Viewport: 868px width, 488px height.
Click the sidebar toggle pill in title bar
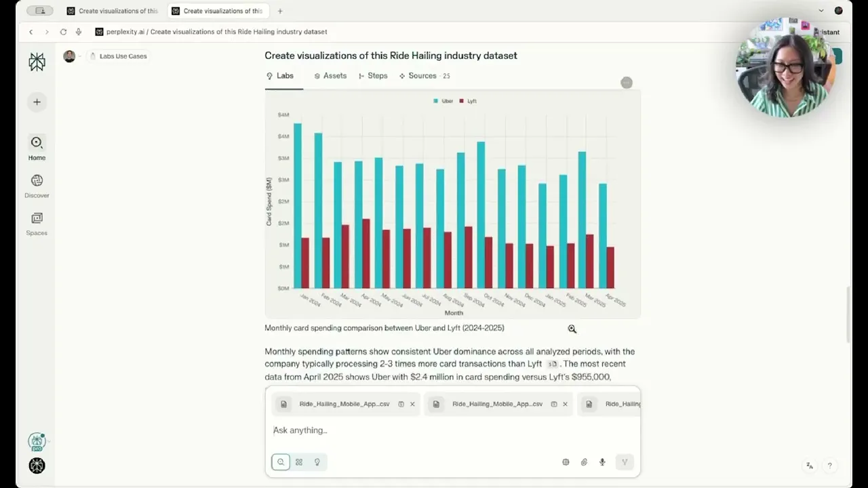pos(40,11)
